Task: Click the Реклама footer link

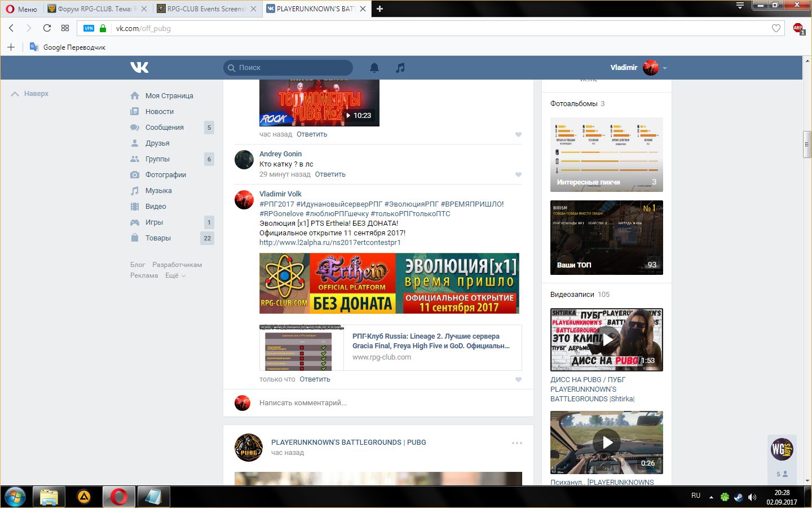Action: [x=144, y=275]
